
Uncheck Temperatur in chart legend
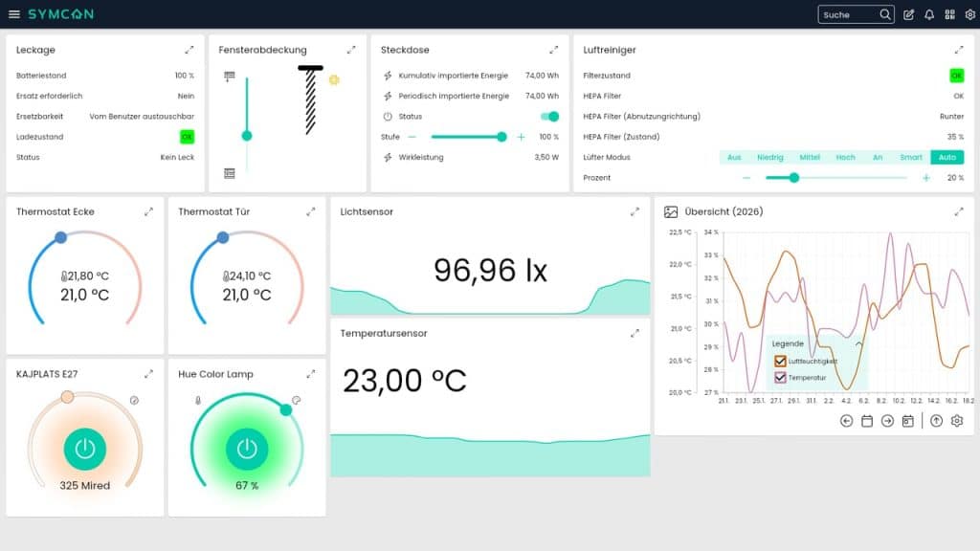(780, 378)
